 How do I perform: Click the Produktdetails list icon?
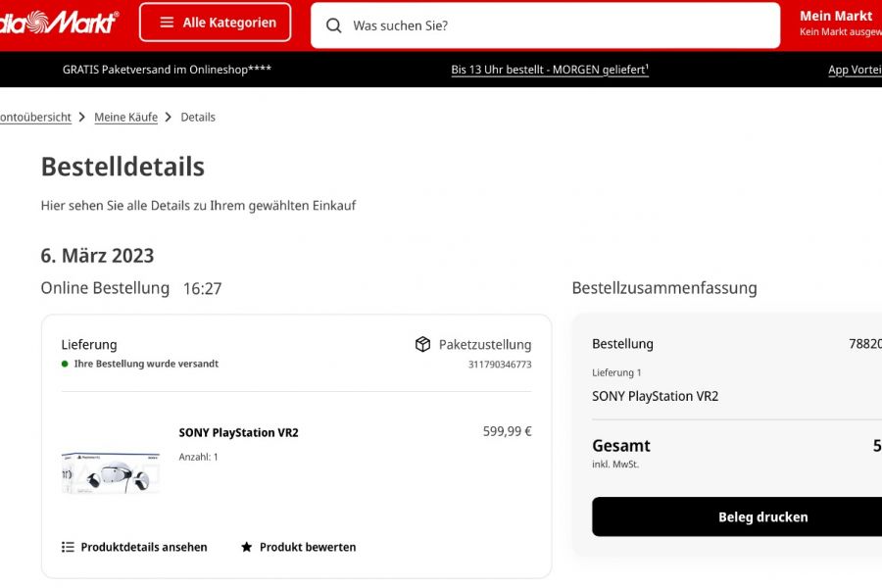tap(68, 547)
